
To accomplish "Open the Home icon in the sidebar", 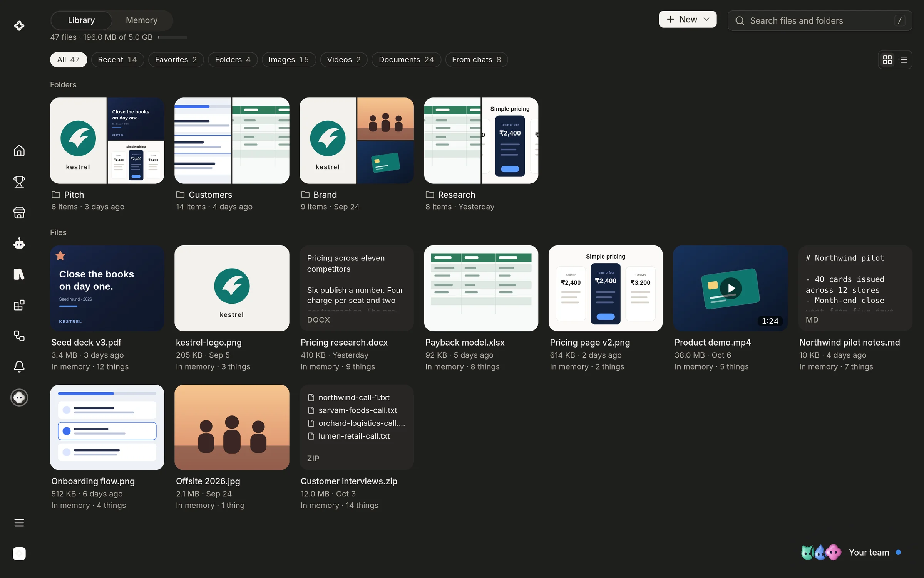I will point(19,151).
